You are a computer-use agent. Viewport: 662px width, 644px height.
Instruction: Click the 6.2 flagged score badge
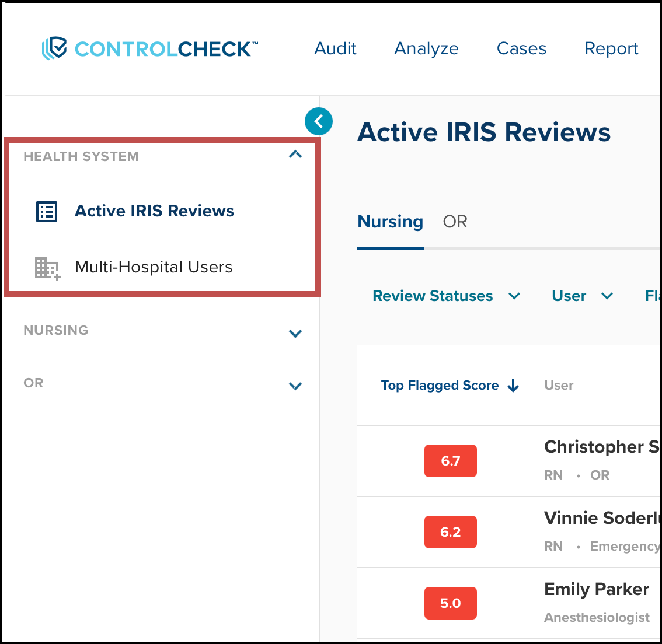[x=451, y=532]
